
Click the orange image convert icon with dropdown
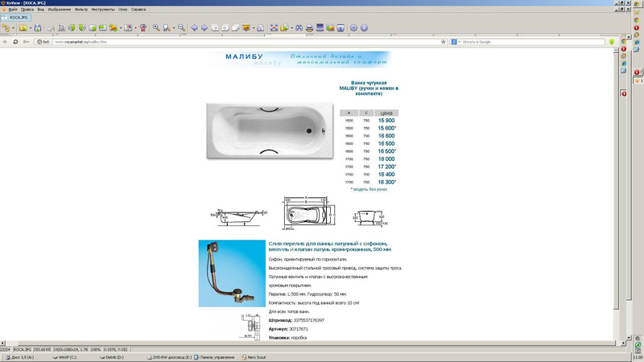click(x=114, y=28)
